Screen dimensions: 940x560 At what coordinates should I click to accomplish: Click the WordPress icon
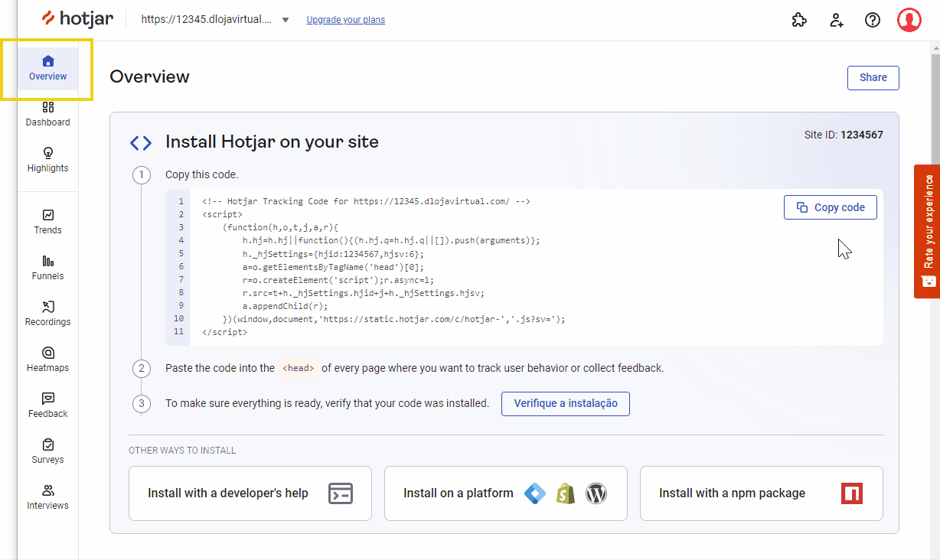(596, 493)
